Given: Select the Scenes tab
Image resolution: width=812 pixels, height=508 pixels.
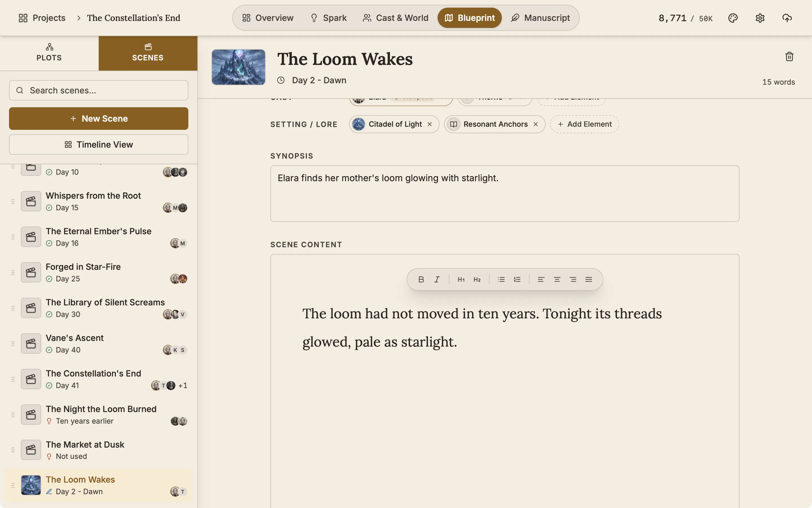Looking at the screenshot, I should (148, 53).
